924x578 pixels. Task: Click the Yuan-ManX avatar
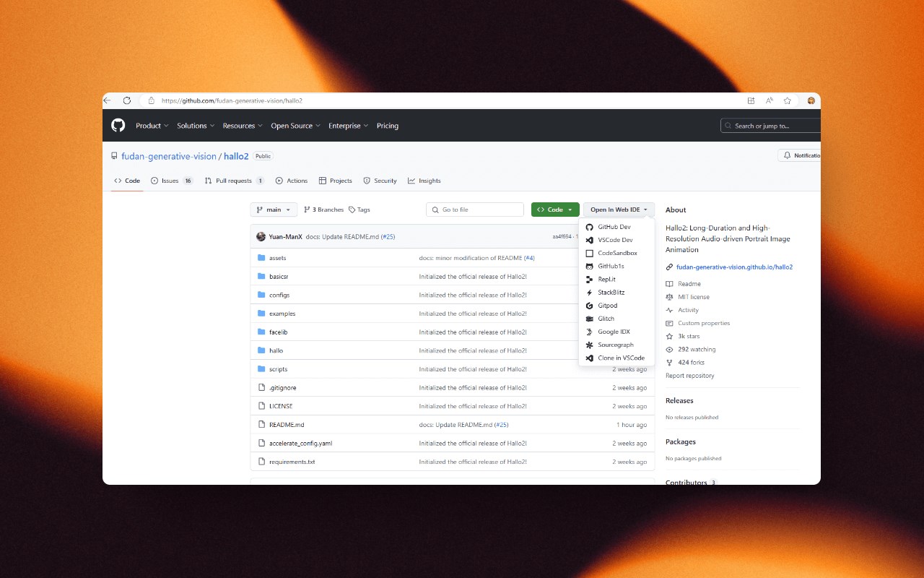pyautogui.click(x=261, y=236)
